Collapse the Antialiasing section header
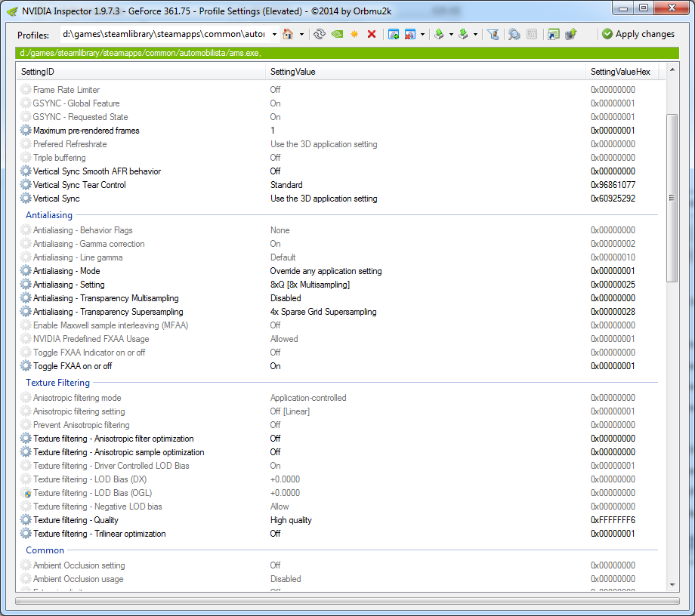 49,215
